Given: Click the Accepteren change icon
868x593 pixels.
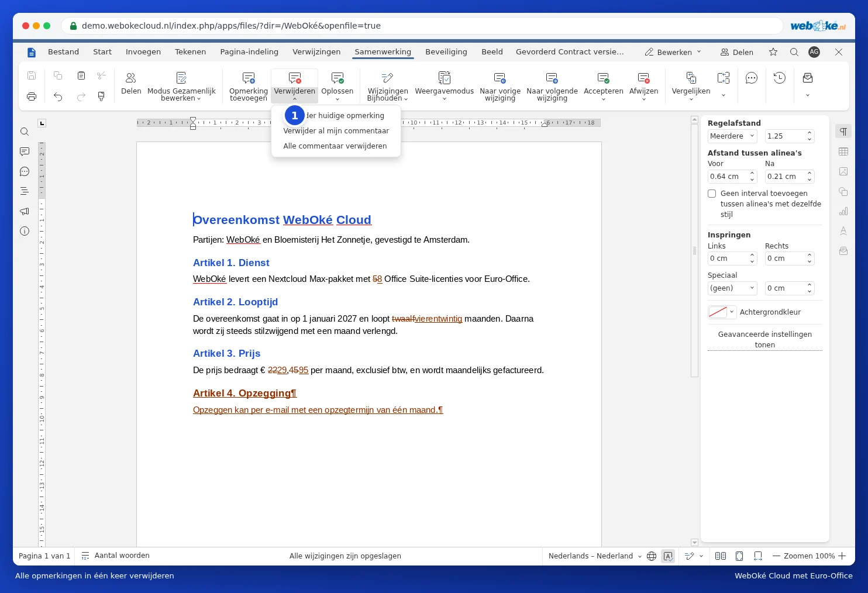Looking at the screenshot, I should [x=604, y=78].
